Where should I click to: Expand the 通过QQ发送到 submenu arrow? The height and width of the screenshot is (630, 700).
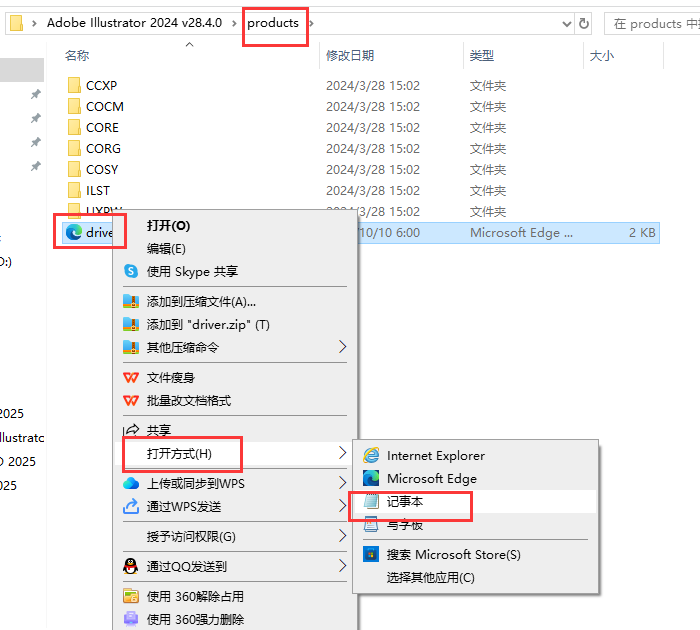(342, 566)
